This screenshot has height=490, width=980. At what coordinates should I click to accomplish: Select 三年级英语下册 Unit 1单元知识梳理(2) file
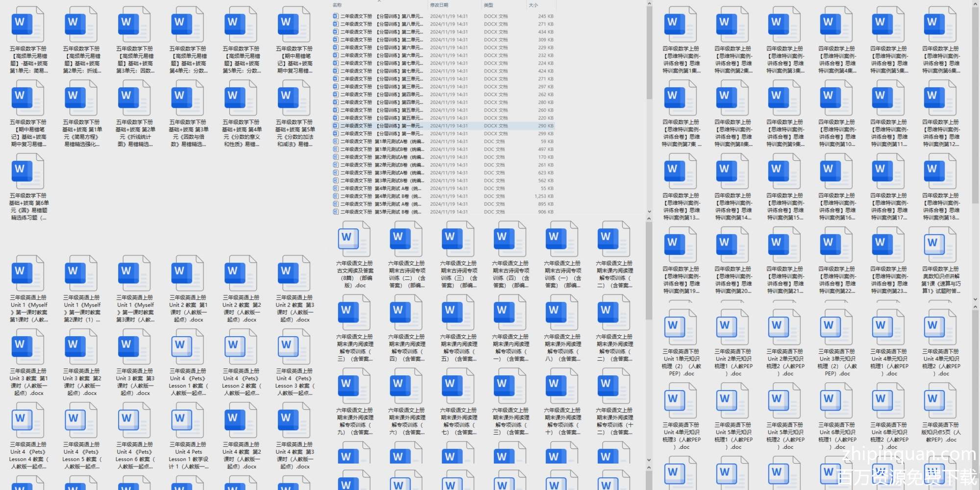[x=681, y=327]
